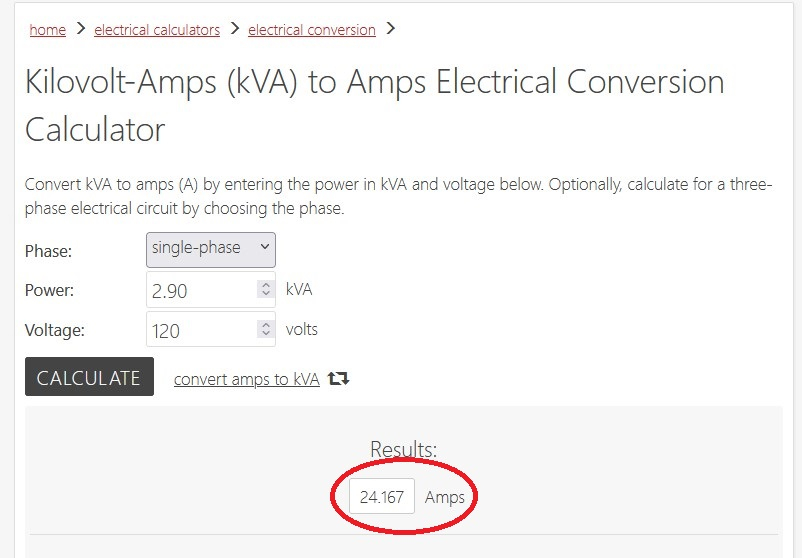Click the home breadcrumb link
Image resolution: width=802 pixels, height=558 pixels.
47,30
